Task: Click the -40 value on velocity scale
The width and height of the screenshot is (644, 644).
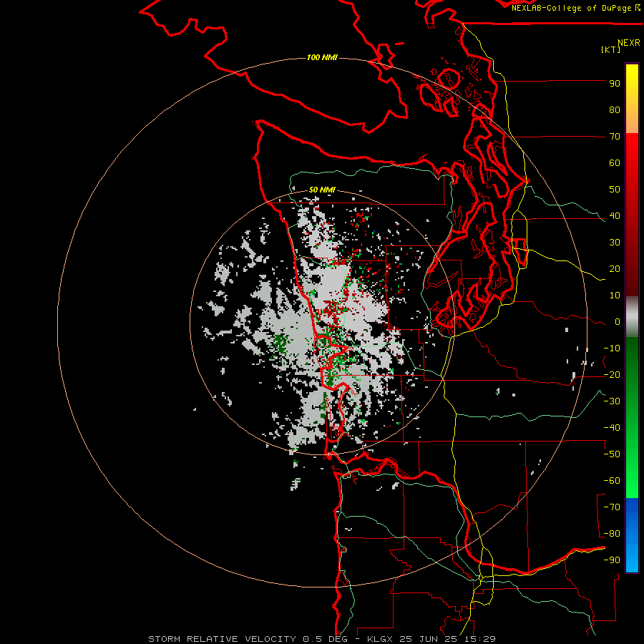Action: (612, 428)
